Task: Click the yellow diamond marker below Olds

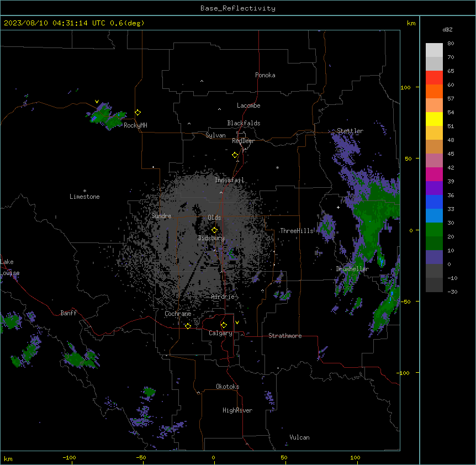Action: click(x=215, y=230)
